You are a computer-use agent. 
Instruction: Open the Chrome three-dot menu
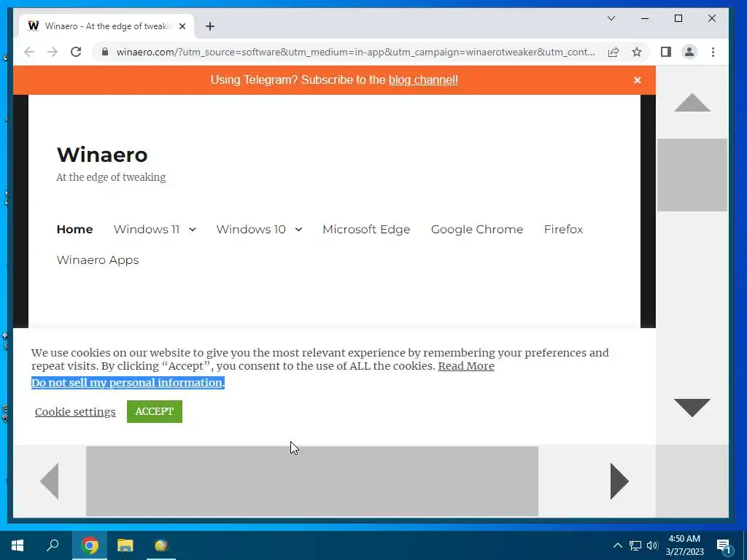tap(713, 52)
